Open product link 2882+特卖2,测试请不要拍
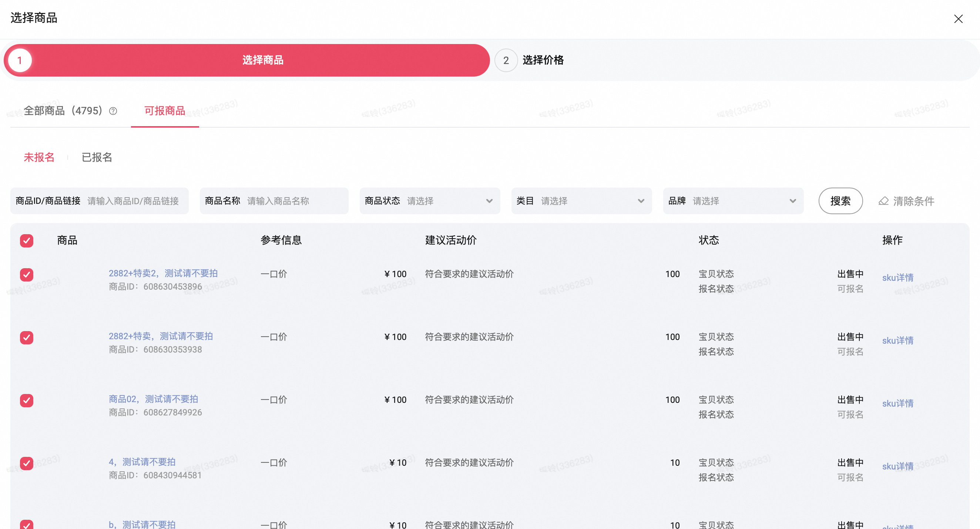 pyautogui.click(x=163, y=273)
